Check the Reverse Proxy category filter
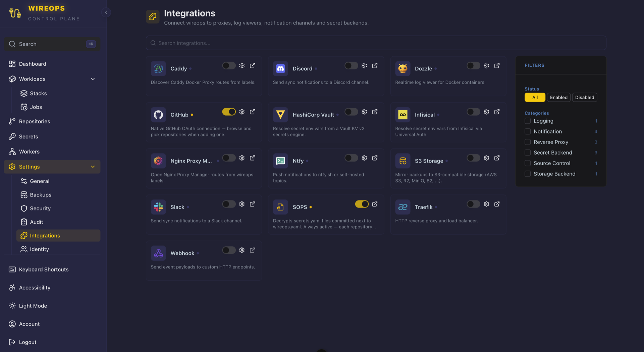This screenshot has height=352, width=644. click(x=528, y=142)
